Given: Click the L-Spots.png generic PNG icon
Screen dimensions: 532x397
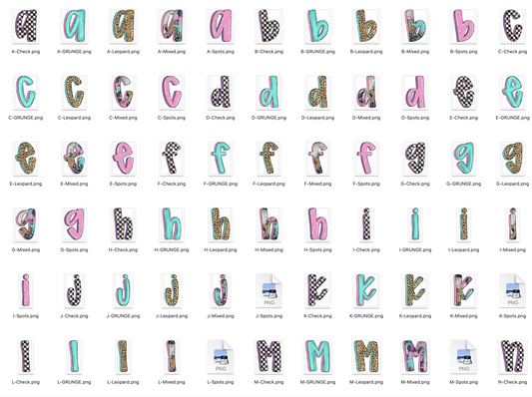Looking at the screenshot, I should [x=221, y=357].
